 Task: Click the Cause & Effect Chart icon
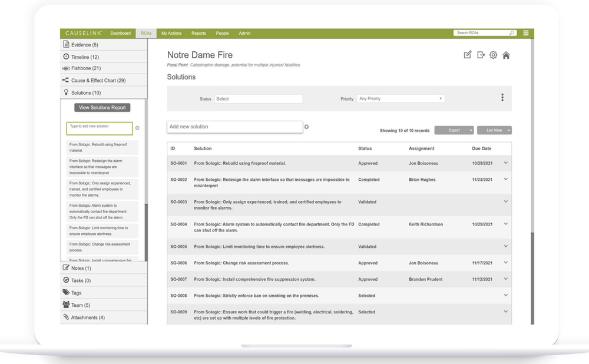[65, 80]
